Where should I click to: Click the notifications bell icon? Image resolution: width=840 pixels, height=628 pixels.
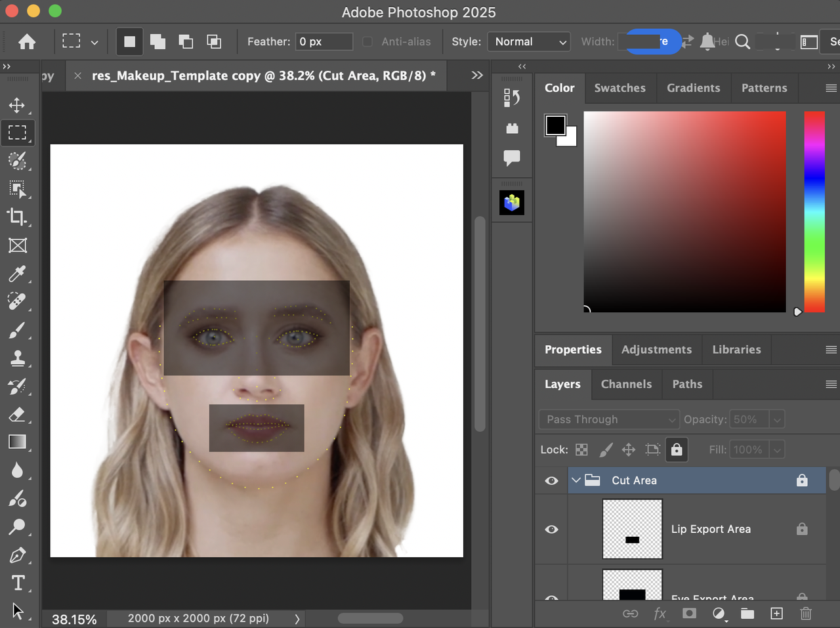(x=707, y=42)
